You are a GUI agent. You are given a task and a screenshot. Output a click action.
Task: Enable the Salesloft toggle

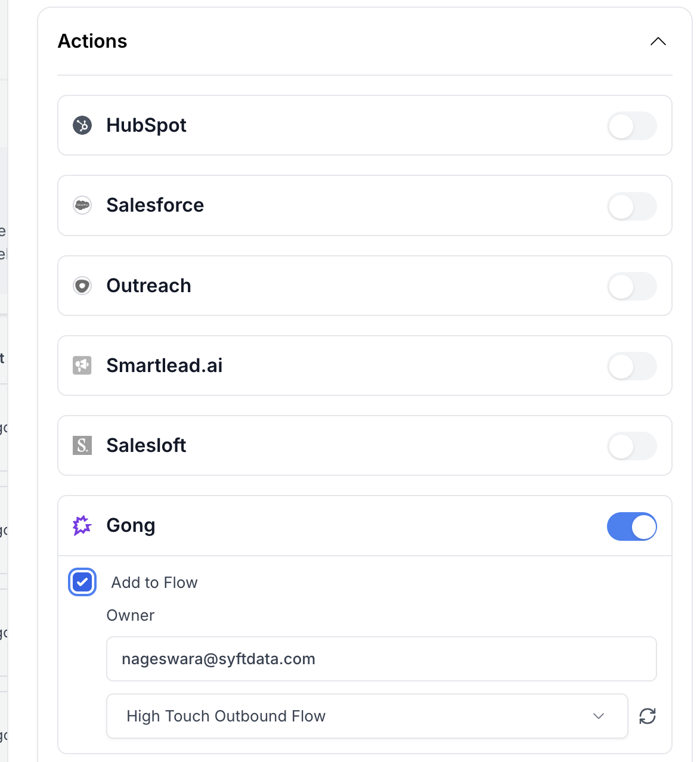632,447
